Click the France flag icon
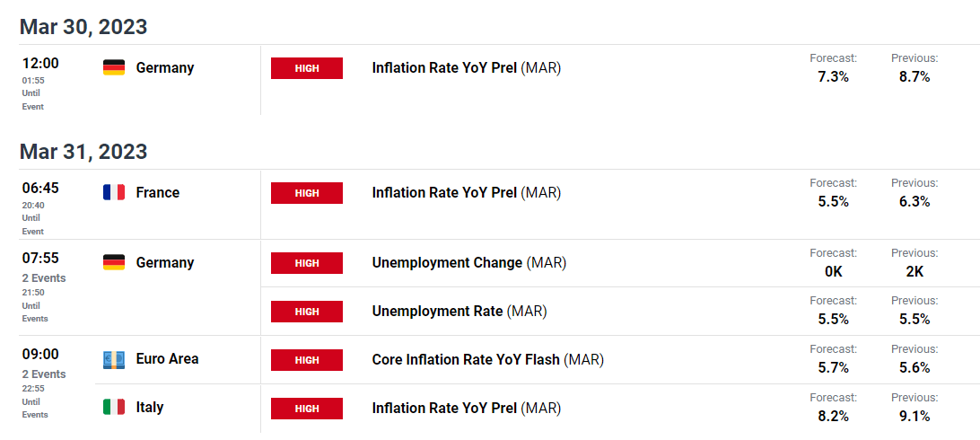The height and width of the screenshot is (440, 980). coord(114,192)
